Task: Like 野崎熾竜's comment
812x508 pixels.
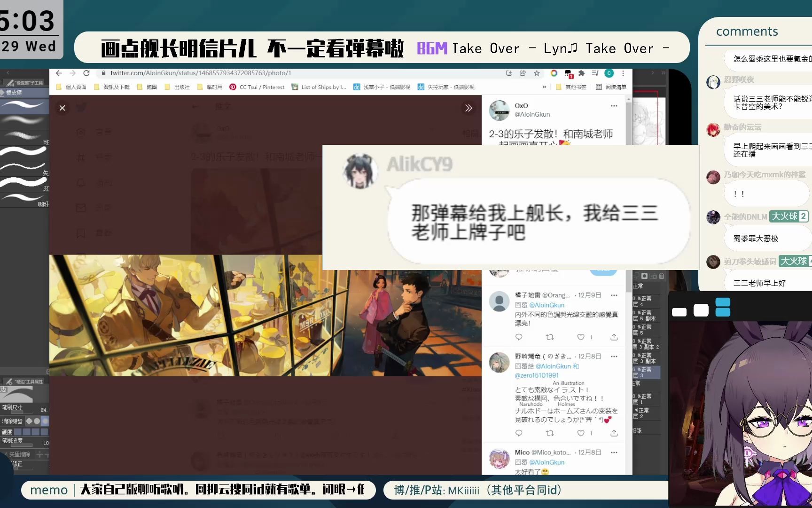Action: coord(581,433)
